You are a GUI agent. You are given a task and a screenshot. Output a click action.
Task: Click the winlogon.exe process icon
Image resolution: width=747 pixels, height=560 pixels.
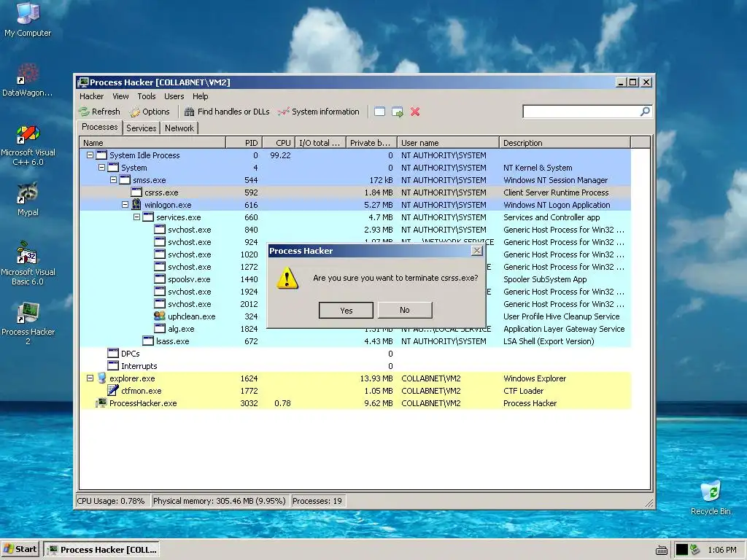click(136, 205)
